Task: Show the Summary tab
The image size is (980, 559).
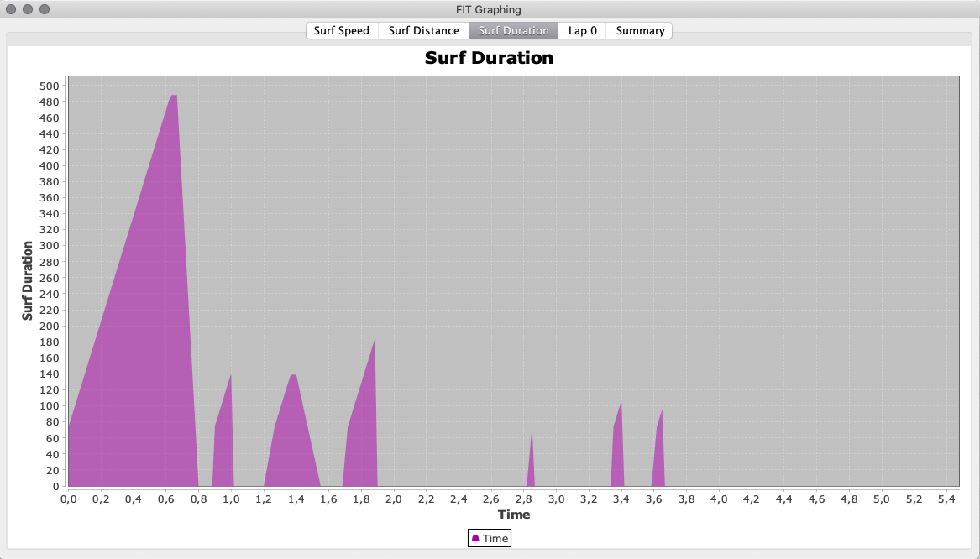Action: [640, 30]
